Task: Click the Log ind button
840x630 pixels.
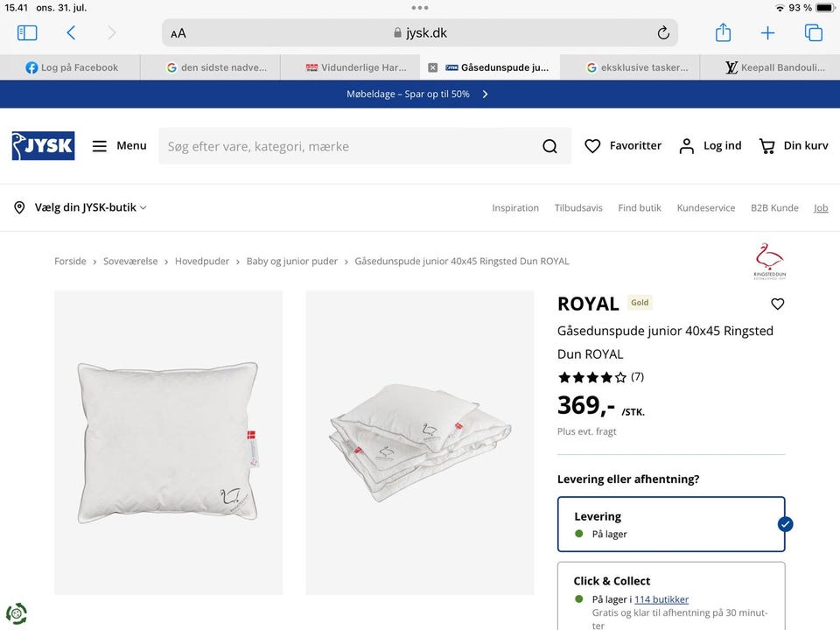Action: pos(710,146)
